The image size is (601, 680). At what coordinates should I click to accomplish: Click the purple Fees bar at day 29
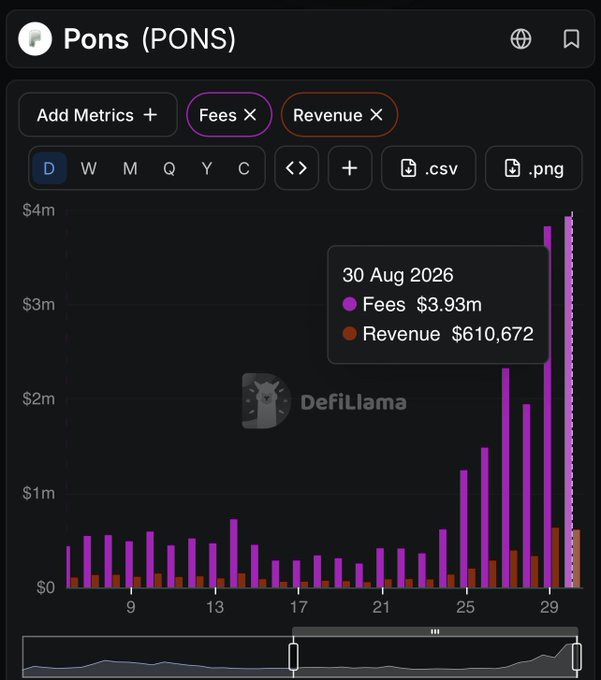tap(548, 407)
